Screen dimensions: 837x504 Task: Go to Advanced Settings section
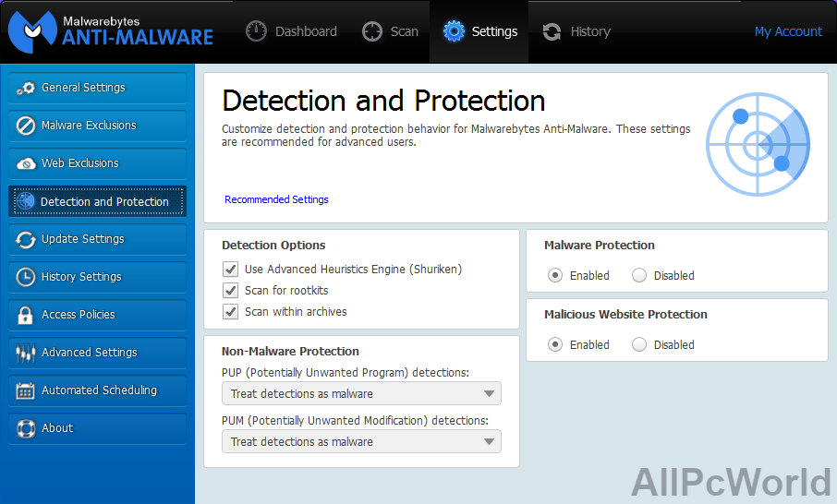pos(98,353)
